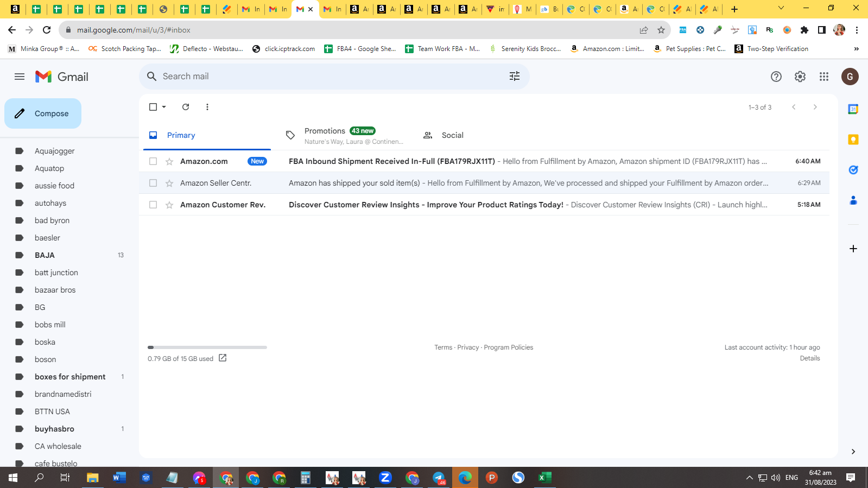
Task: Click the Gmail logo
Action: coord(62,77)
